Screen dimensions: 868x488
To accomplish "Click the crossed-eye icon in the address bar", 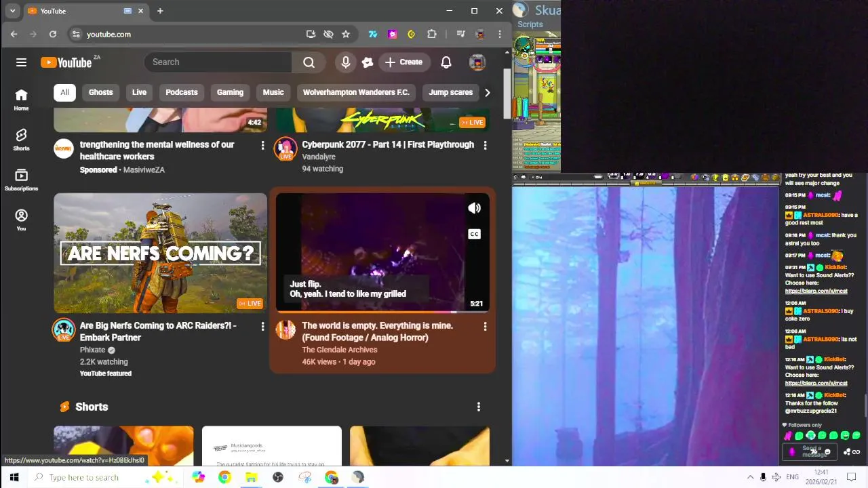I will point(328,34).
